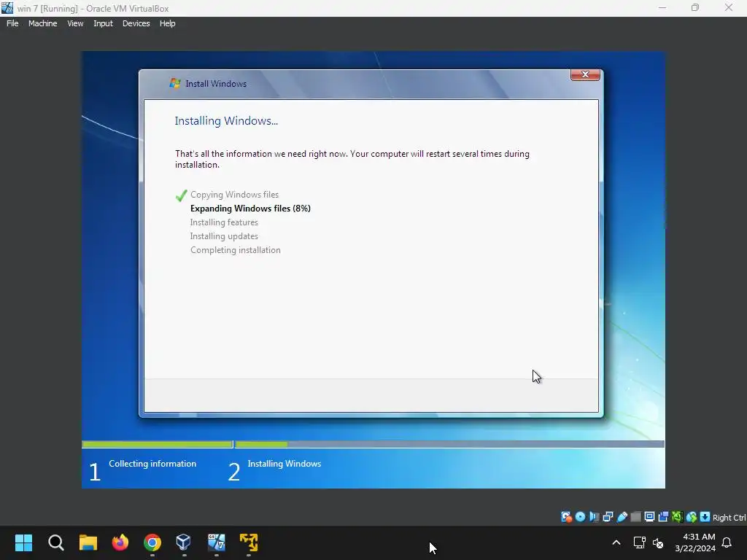The image size is (747, 560).
Task: Close the VirtualBox VM window
Action: point(729,7)
